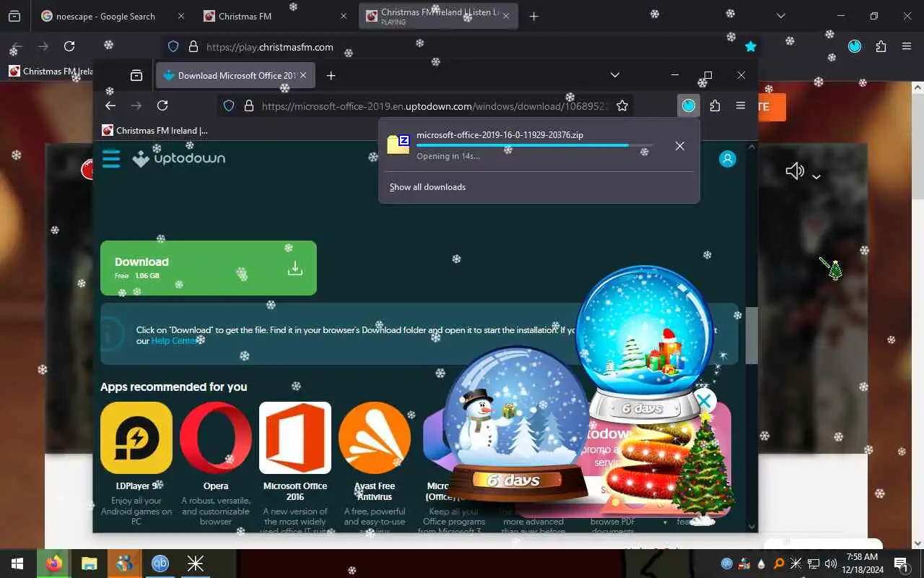The height and width of the screenshot is (578, 924).
Task: Open extensions in background Firefox window
Action: [x=881, y=46]
